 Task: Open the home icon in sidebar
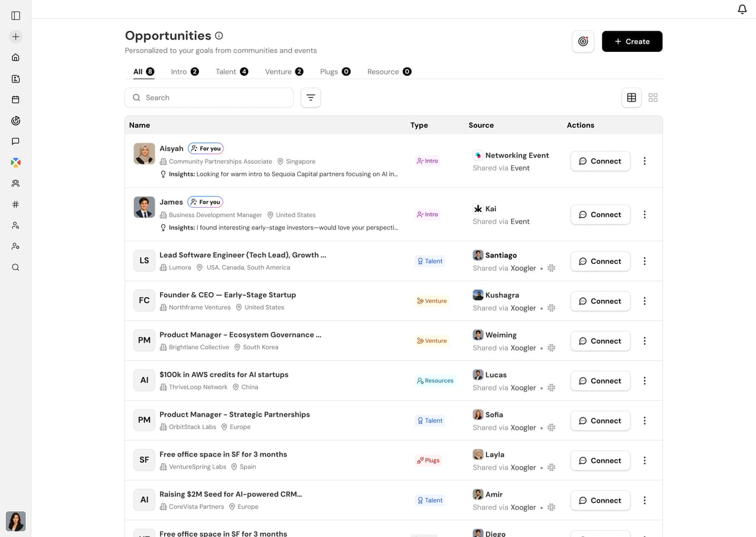tap(16, 57)
